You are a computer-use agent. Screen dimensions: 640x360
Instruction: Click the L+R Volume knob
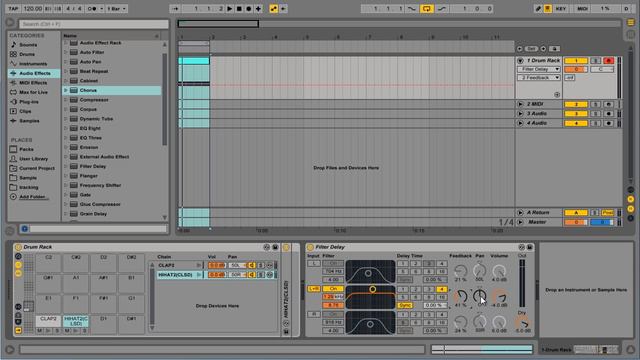pyautogui.click(x=499, y=296)
